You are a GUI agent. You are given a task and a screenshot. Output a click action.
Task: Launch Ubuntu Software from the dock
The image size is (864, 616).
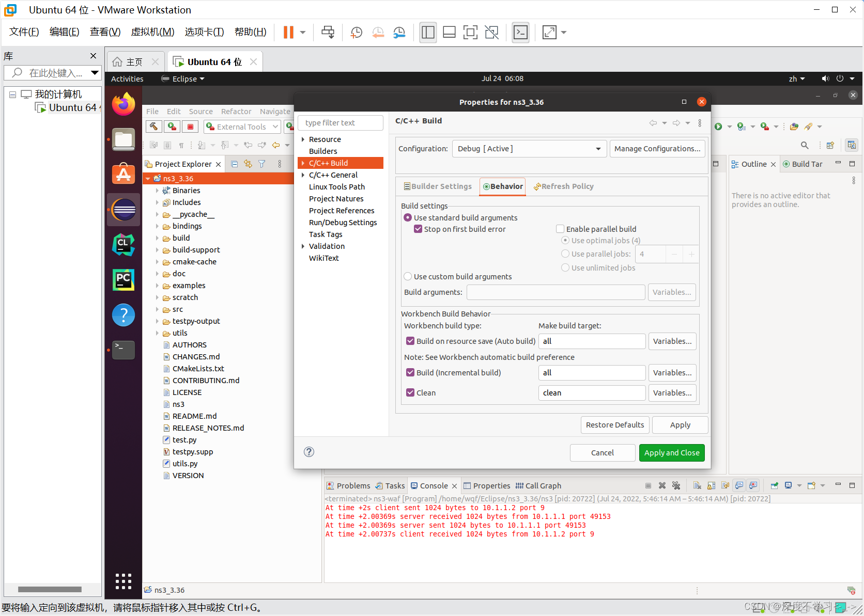tap(124, 174)
